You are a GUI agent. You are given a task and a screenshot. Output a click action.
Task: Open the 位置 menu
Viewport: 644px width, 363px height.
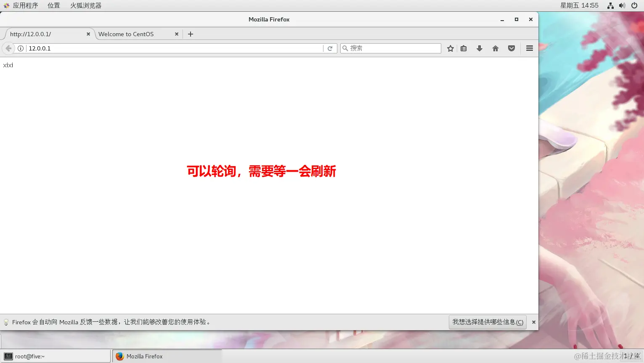coord(54,5)
